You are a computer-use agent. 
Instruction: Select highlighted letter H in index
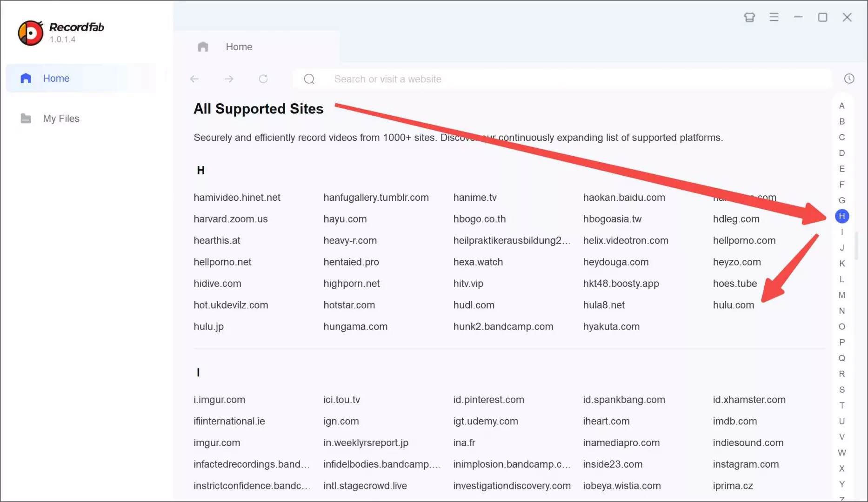(842, 216)
